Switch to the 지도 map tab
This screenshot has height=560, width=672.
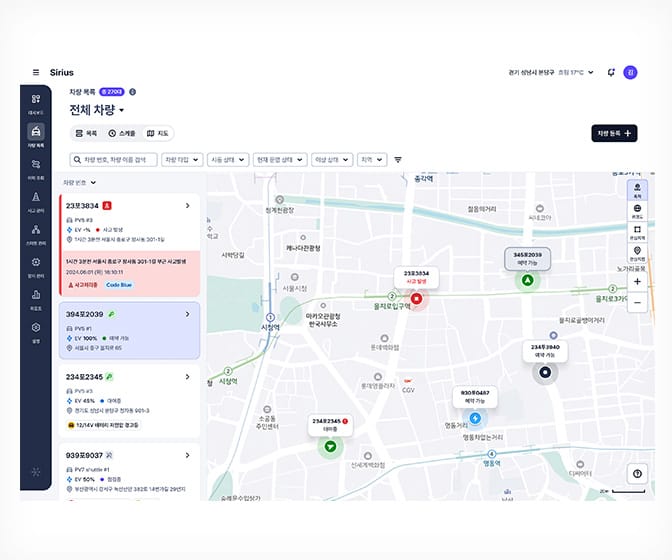(157, 133)
